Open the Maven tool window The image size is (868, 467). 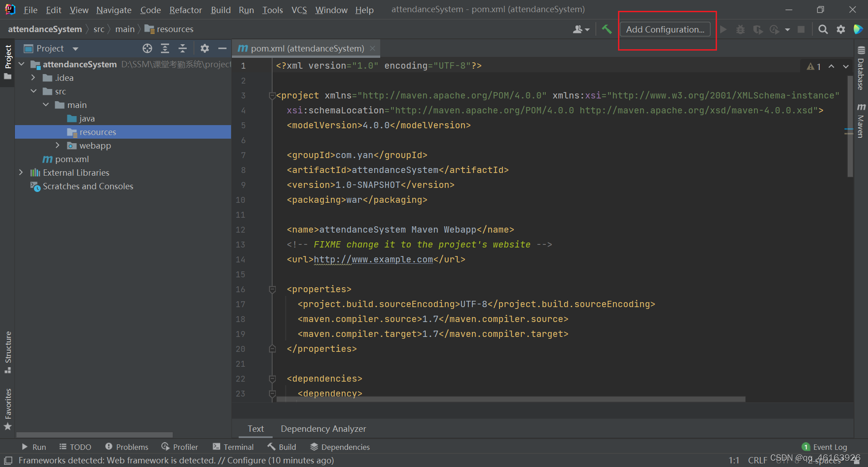pyautogui.click(x=861, y=121)
